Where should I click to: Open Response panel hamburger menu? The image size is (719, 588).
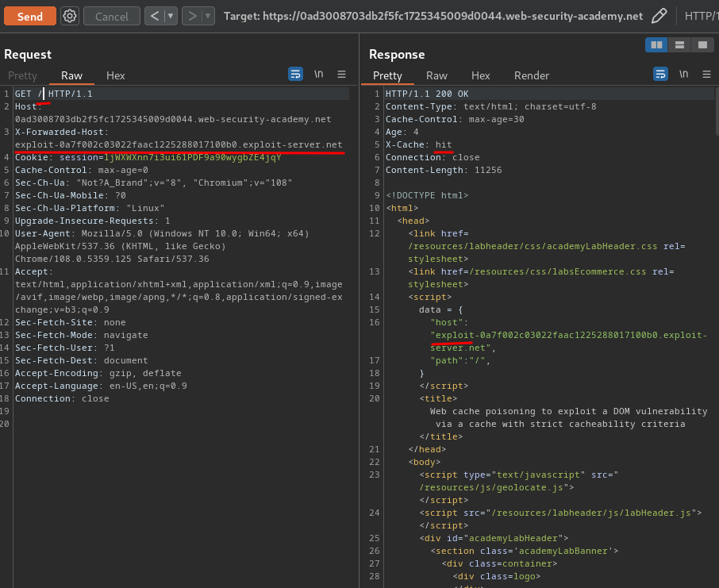[x=706, y=74]
